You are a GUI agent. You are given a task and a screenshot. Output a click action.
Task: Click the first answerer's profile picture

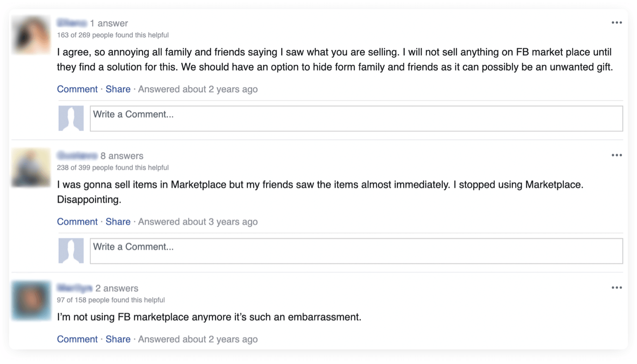pyautogui.click(x=30, y=34)
